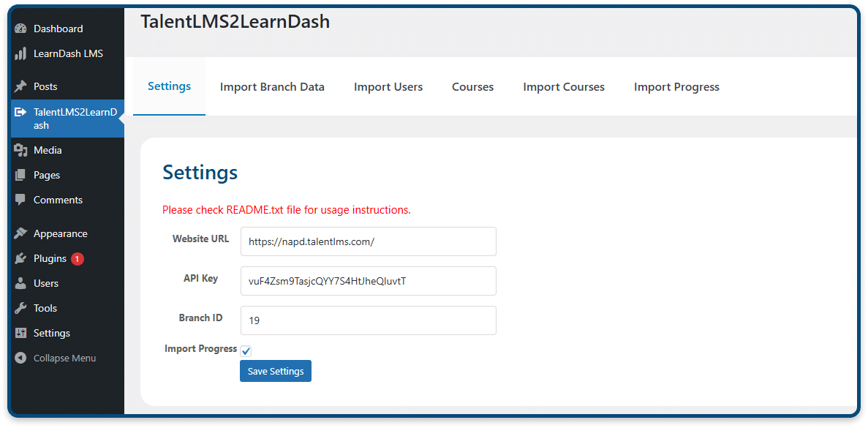Screen dimensions: 868x428
Task: Open the Import Progress tab
Action: coord(676,87)
